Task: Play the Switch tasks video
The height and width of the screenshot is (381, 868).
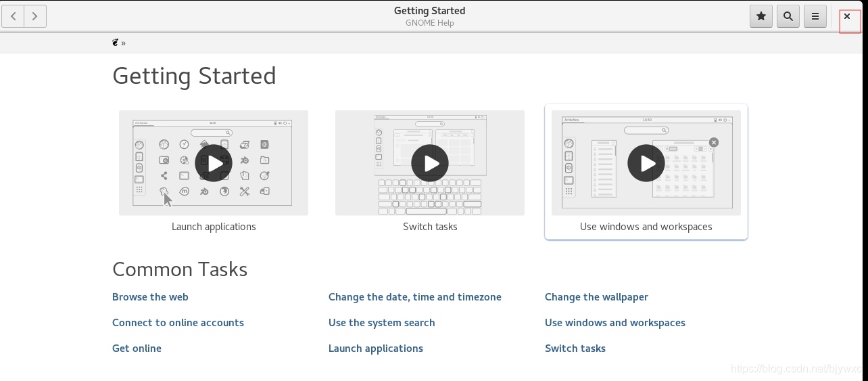Action: click(x=430, y=163)
